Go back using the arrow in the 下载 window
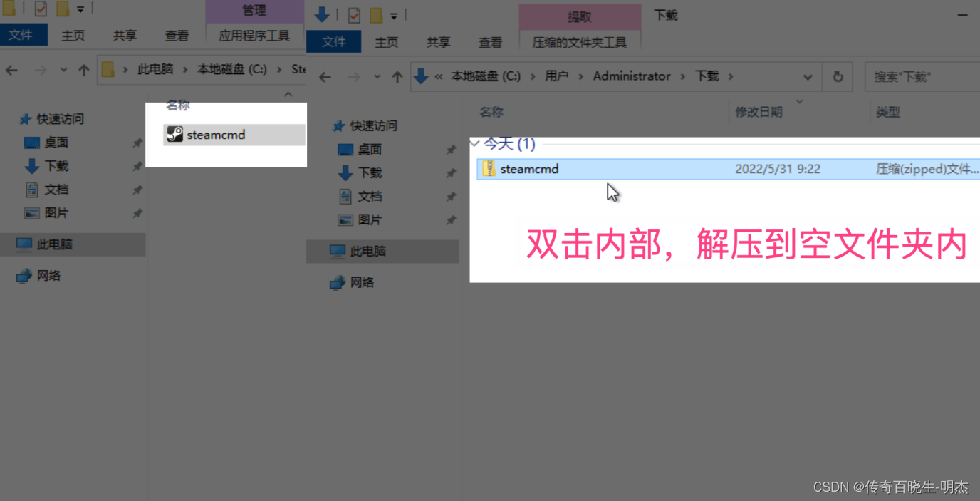980x501 pixels. click(x=325, y=77)
